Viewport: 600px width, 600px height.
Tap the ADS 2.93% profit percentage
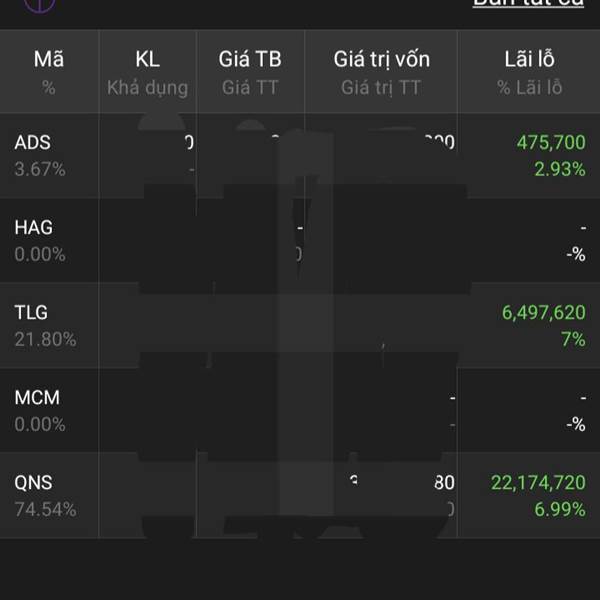pos(560,169)
